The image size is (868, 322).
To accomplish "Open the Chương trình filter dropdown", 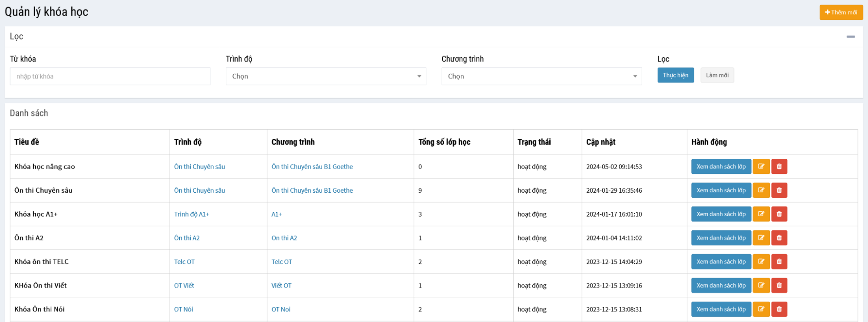I will pyautogui.click(x=541, y=76).
